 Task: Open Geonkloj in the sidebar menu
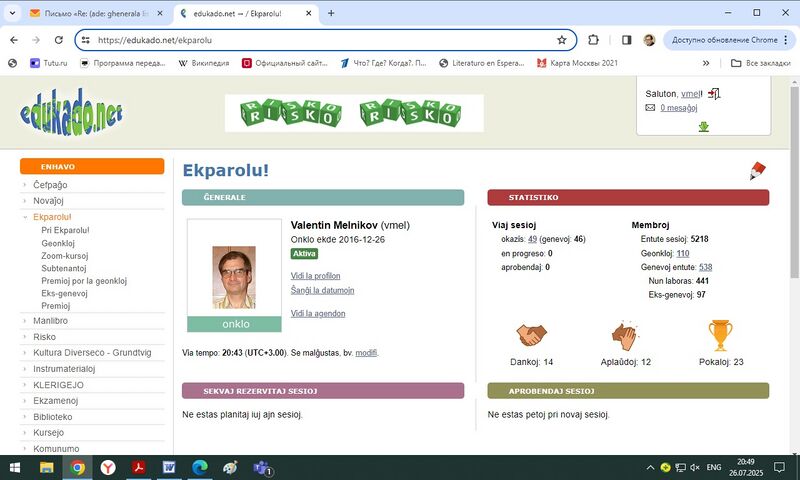(58, 243)
